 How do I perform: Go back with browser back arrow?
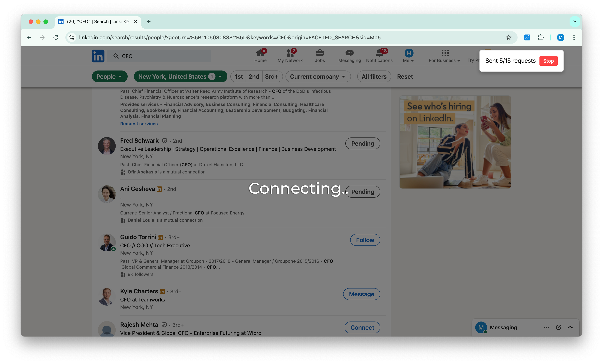[x=29, y=37]
